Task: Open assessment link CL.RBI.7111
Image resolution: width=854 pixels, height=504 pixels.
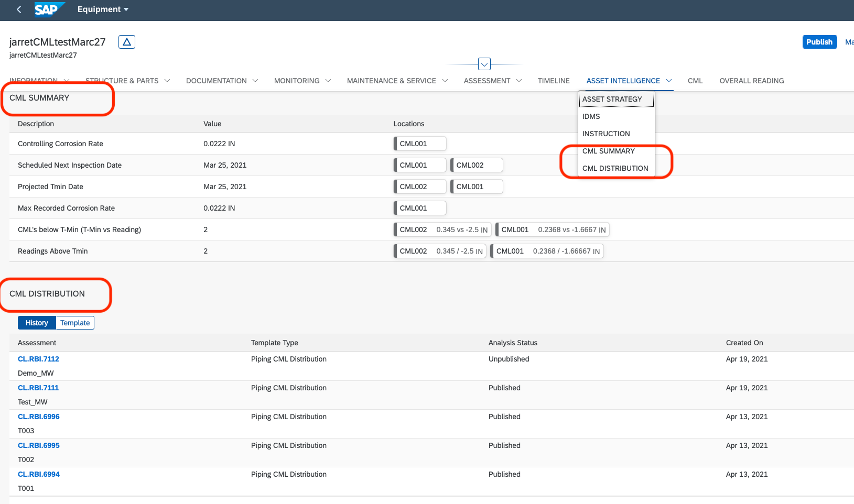Action: 38,388
